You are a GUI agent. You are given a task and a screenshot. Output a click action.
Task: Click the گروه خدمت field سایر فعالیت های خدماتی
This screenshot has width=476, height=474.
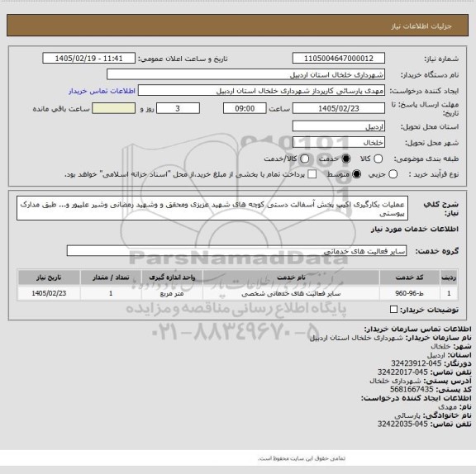coord(237,251)
